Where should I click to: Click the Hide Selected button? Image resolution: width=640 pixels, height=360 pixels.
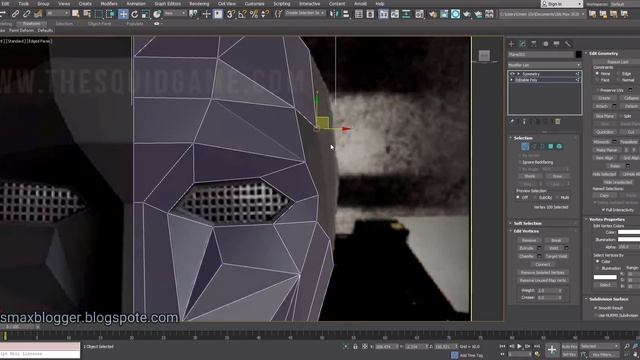pos(604,174)
